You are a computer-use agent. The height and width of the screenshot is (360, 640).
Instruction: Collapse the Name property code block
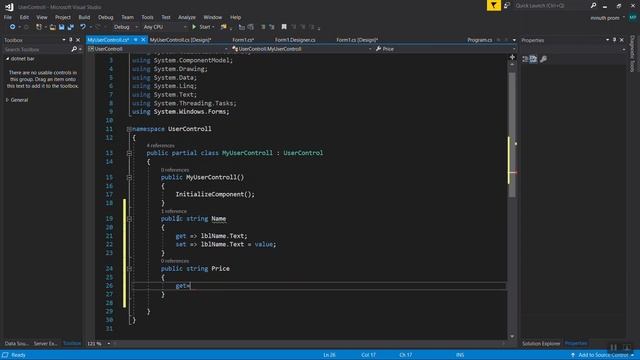pos(129,219)
